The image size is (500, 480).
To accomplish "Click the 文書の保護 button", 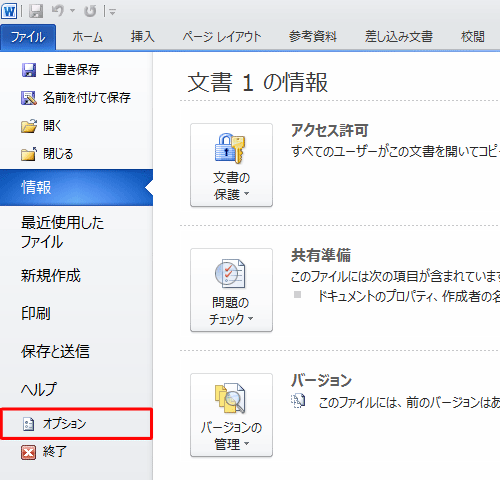I will point(231,165).
